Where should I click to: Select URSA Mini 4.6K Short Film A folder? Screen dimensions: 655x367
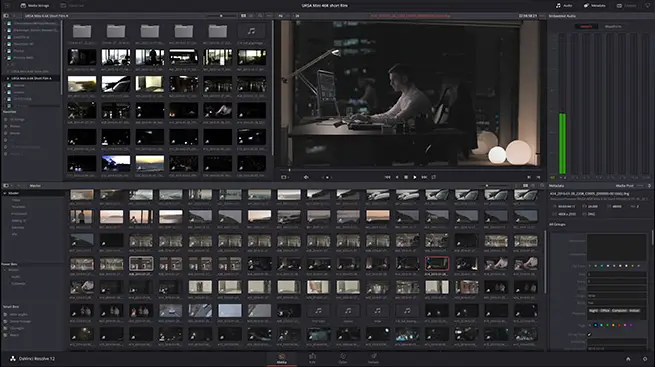[x=31, y=78]
